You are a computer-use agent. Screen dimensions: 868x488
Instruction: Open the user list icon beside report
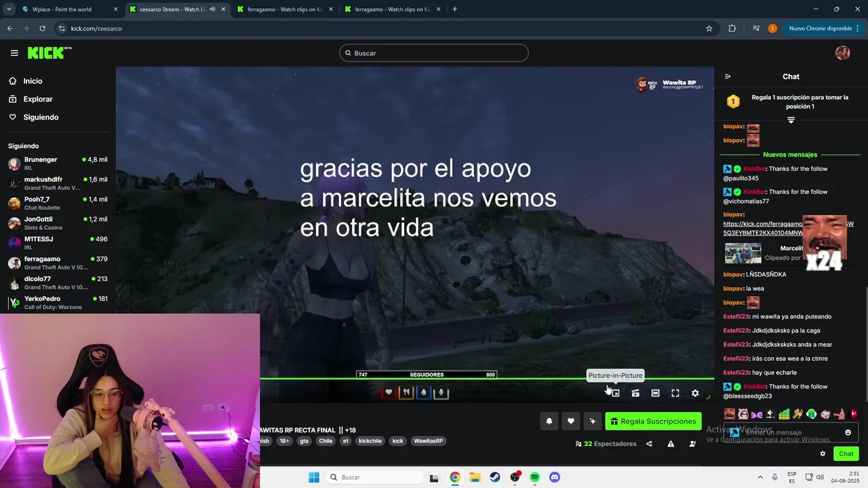692,444
